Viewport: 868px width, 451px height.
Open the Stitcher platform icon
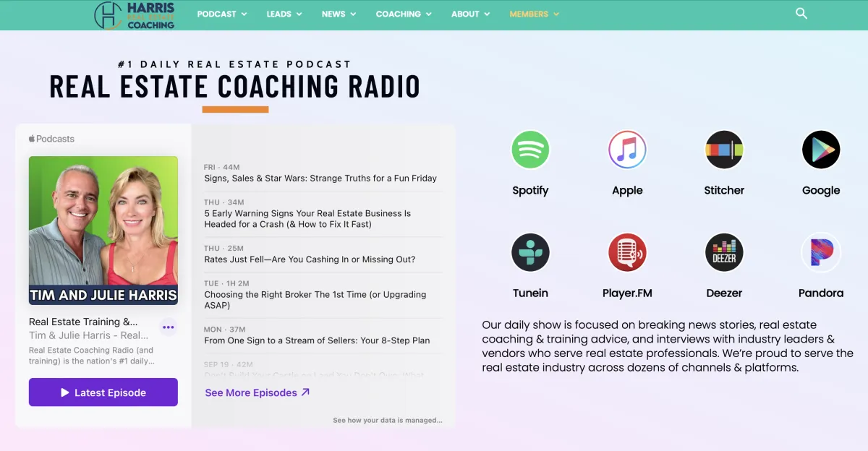[724, 150]
